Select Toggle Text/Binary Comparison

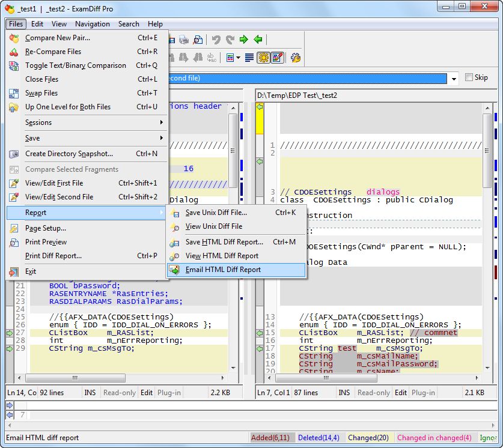(87, 65)
